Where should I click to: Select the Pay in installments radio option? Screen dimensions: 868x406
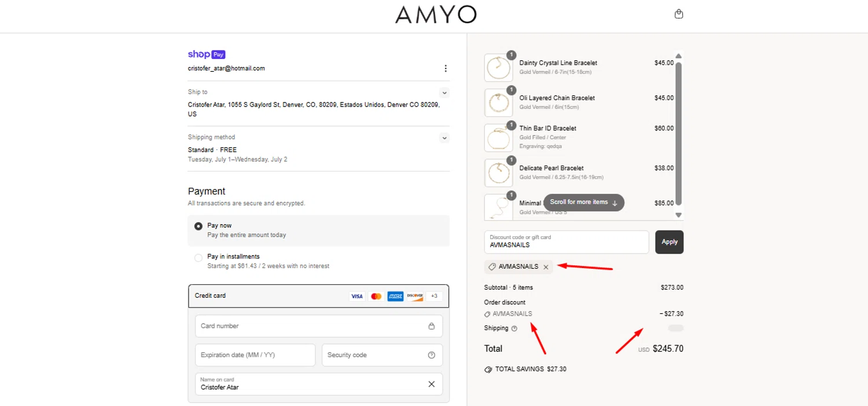(198, 257)
